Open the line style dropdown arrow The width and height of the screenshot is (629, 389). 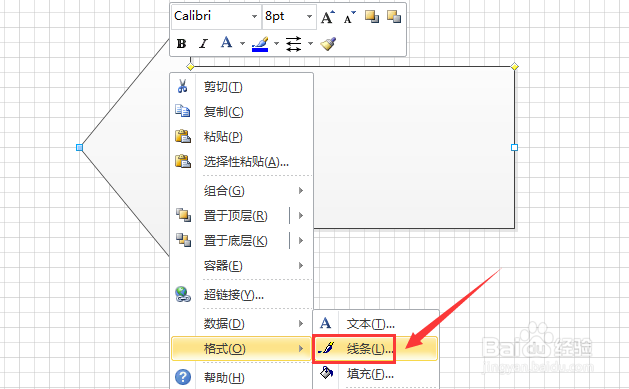[310, 43]
